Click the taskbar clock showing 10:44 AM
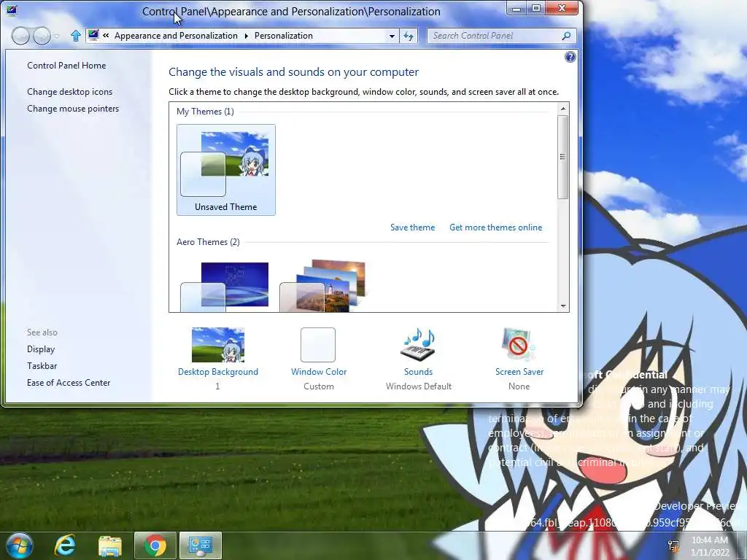The width and height of the screenshot is (747, 560). pyautogui.click(x=710, y=546)
